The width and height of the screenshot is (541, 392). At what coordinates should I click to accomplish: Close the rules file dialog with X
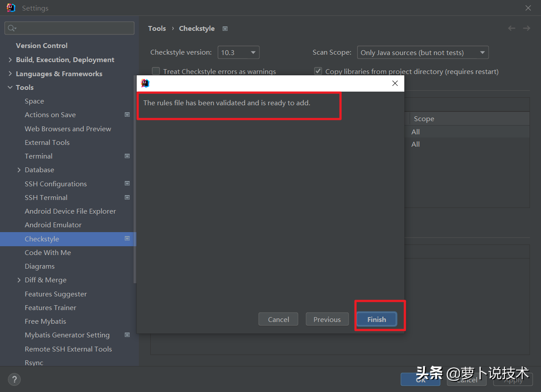(395, 83)
